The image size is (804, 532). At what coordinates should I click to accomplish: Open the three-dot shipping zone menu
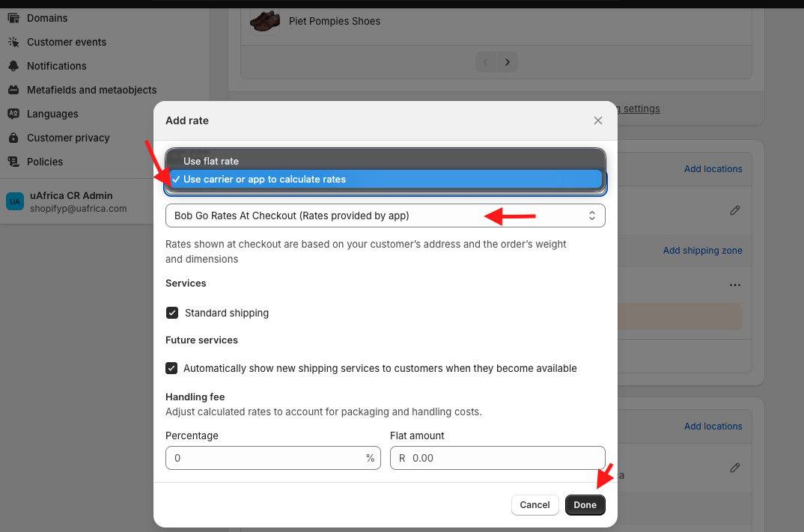coord(734,285)
